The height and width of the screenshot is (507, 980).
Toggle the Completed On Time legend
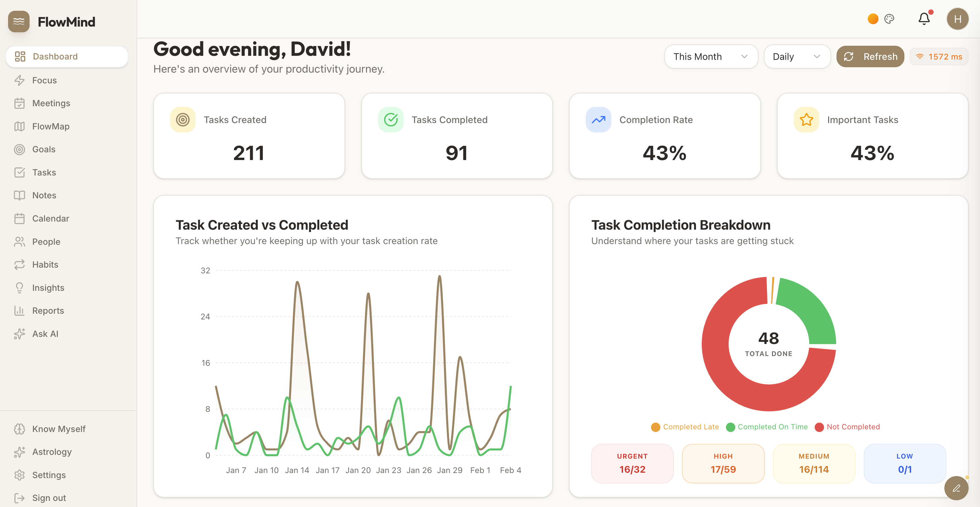coord(767,427)
